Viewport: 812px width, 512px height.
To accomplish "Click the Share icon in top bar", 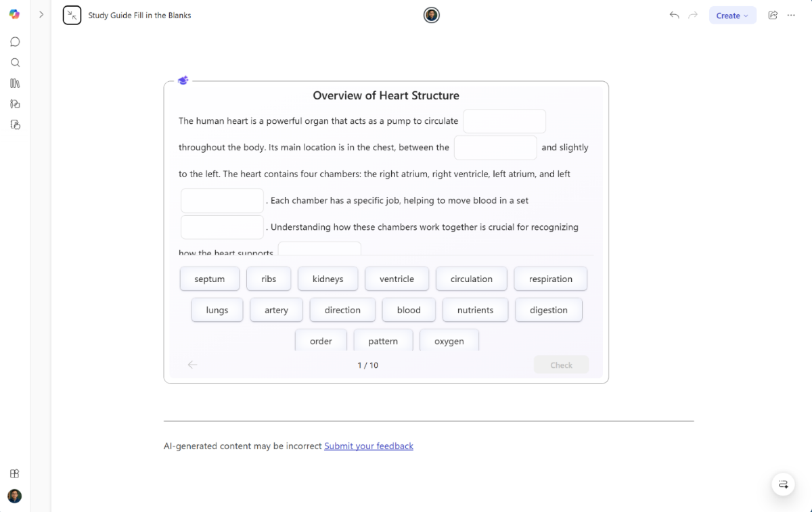I will point(773,15).
